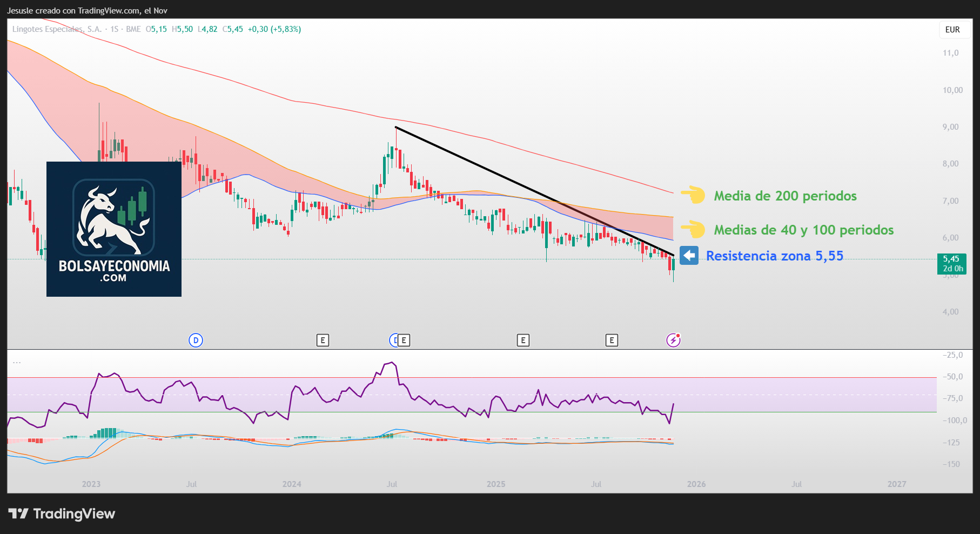This screenshot has width=980, height=534.
Task: Open the EUR currency selector
Action: point(952,30)
